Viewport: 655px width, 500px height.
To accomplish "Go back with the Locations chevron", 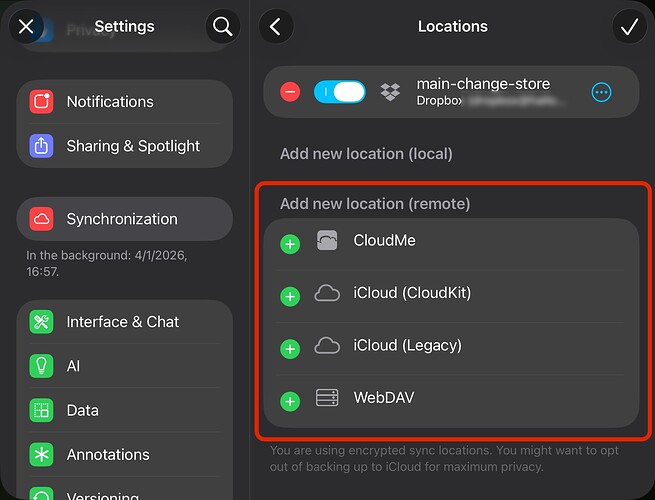I will 276,27.
